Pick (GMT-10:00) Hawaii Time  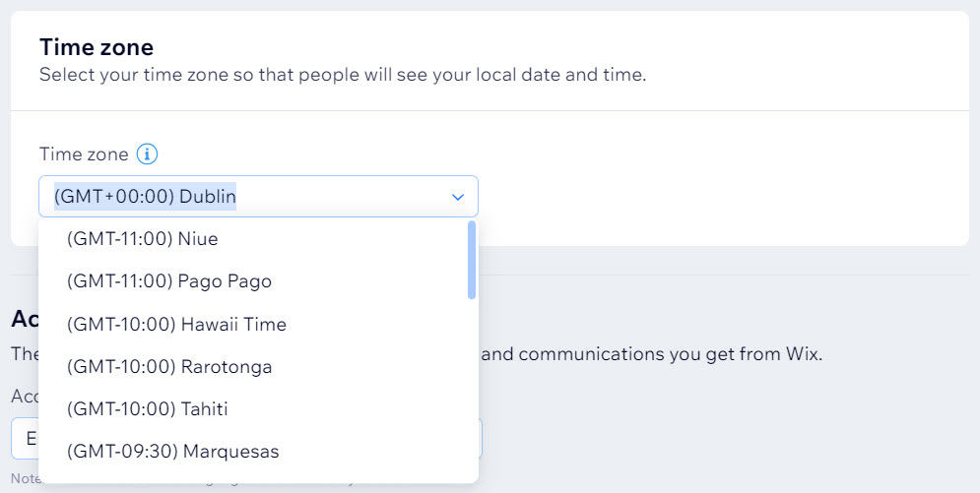(253, 324)
